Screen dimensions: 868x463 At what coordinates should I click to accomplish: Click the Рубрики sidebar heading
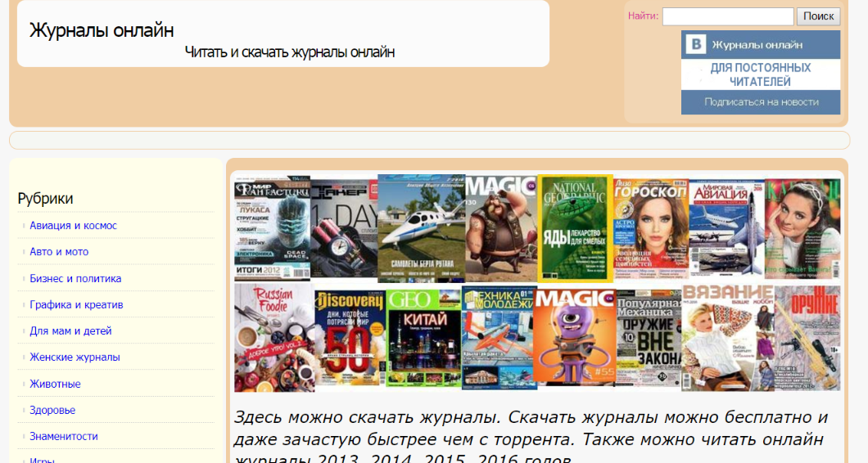point(45,199)
